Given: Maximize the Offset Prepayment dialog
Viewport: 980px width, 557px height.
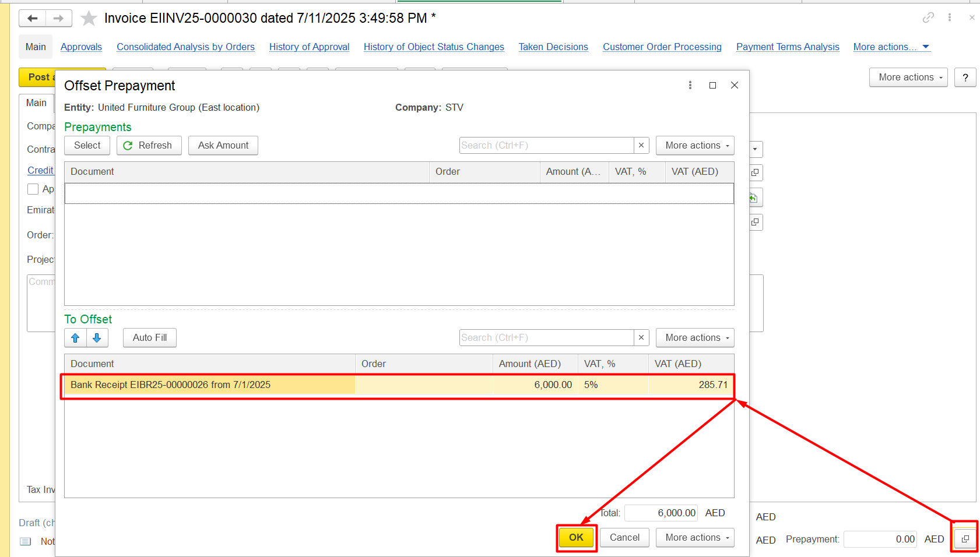Looking at the screenshot, I should 712,85.
